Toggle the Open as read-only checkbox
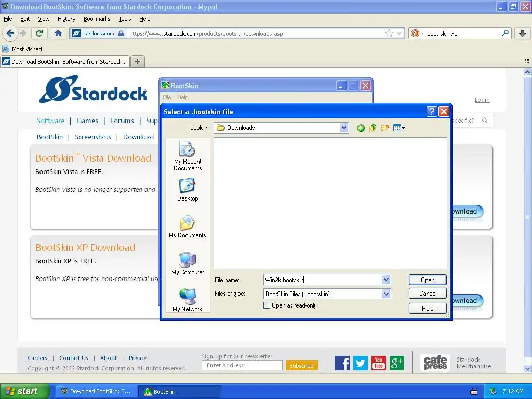The width and height of the screenshot is (532, 399). 267,305
